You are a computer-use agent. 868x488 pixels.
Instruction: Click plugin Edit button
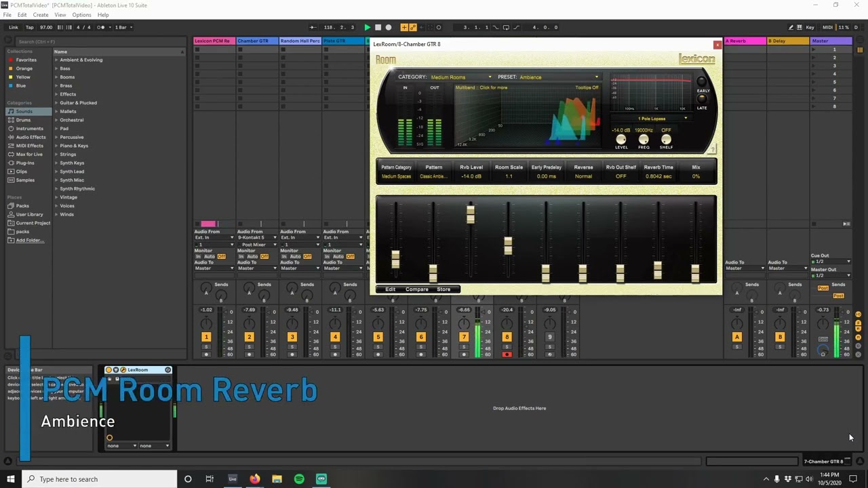391,289
